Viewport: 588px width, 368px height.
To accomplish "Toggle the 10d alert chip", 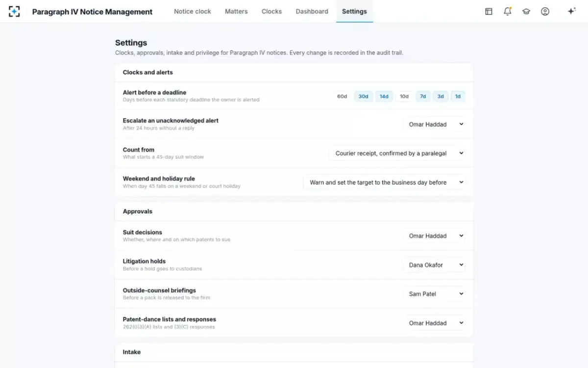I will coord(404,96).
